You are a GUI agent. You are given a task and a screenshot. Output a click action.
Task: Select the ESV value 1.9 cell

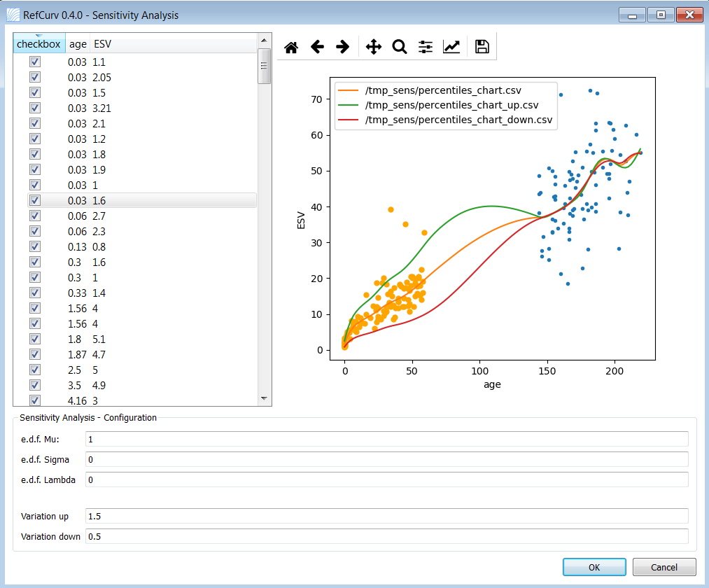pyautogui.click(x=99, y=169)
